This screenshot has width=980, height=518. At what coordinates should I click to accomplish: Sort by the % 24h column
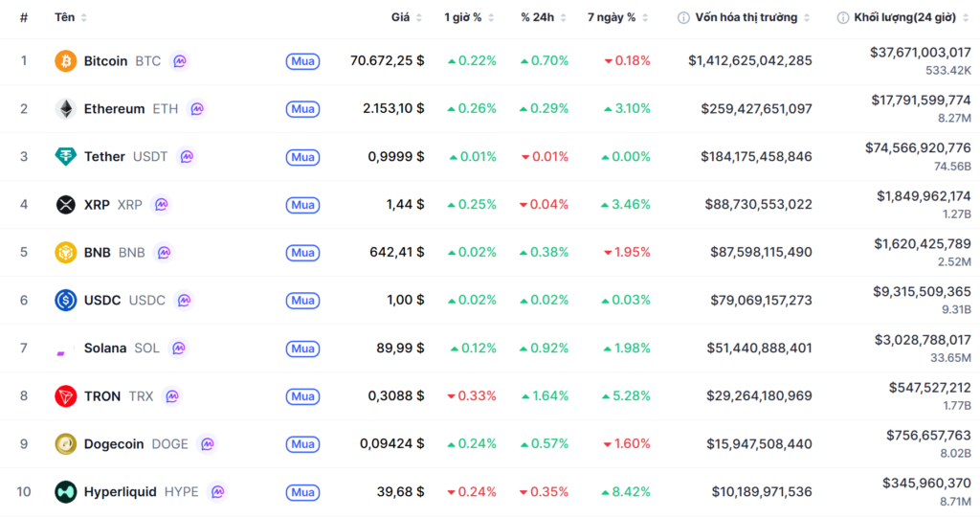(544, 17)
